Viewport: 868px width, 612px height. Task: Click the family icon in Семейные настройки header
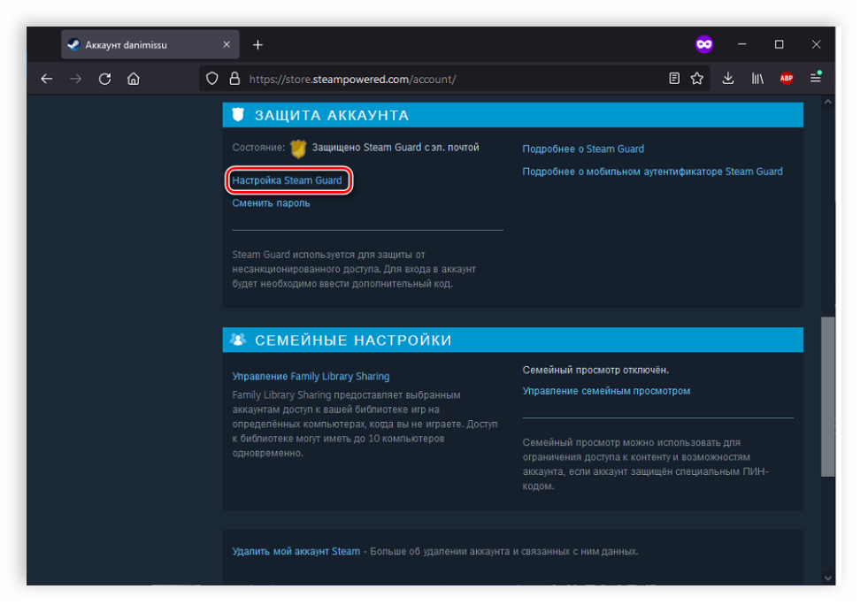238,340
